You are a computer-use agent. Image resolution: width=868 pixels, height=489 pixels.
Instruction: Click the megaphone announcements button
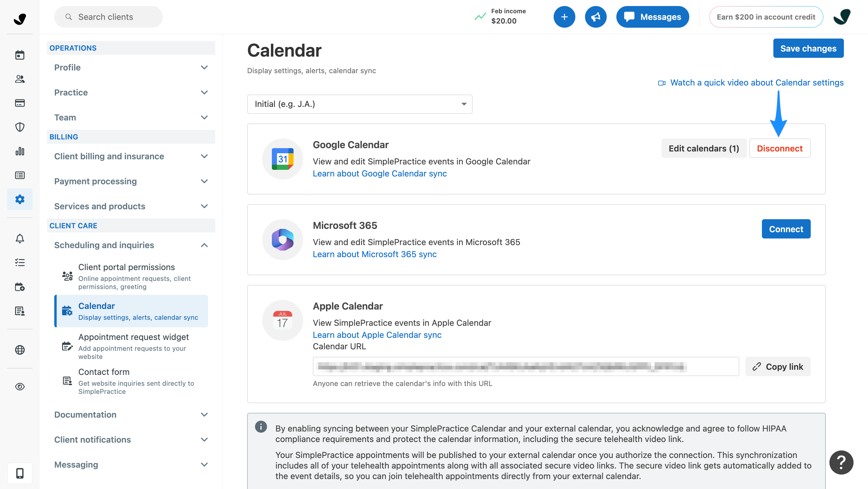pos(596,17)
